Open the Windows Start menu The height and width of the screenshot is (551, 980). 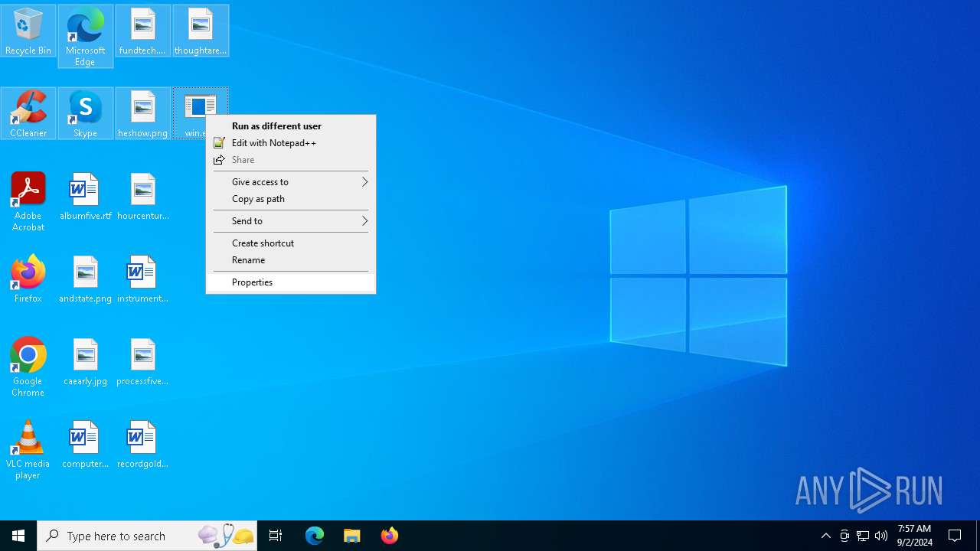pos(18,536)
